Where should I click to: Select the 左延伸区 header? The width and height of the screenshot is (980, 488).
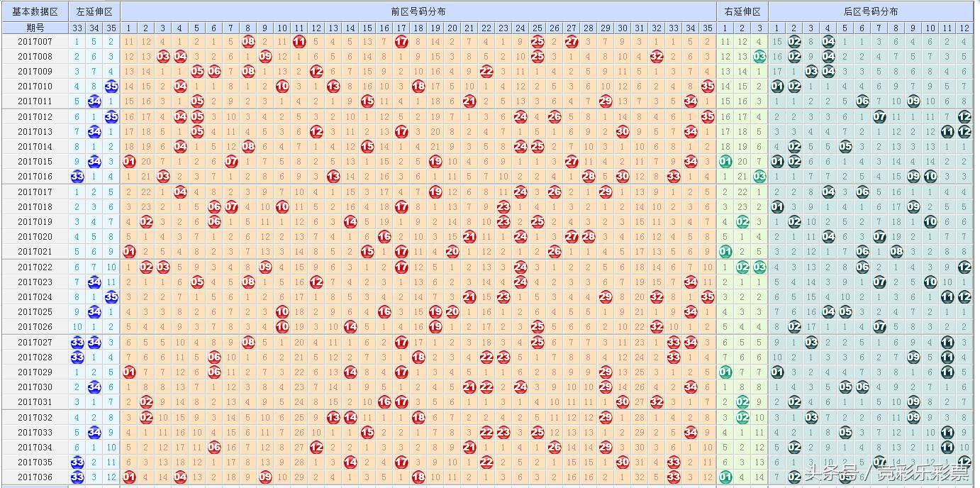point(94,11)
